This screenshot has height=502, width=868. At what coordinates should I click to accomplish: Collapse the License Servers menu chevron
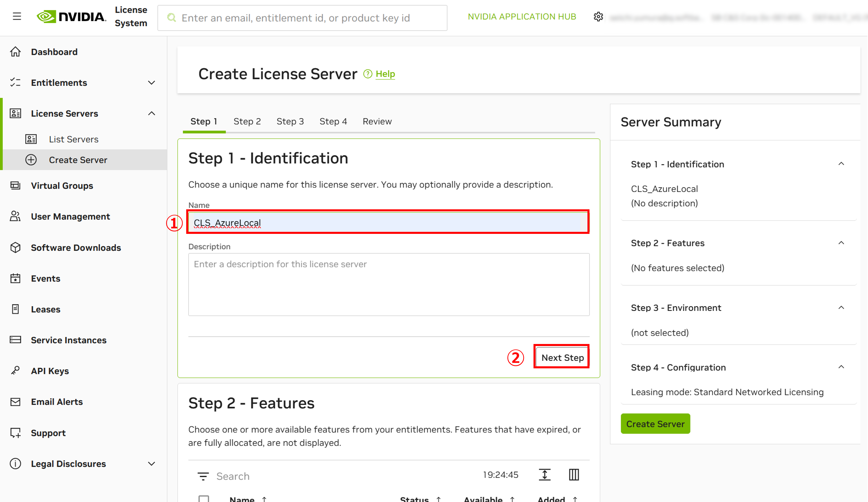pos(152,113)
